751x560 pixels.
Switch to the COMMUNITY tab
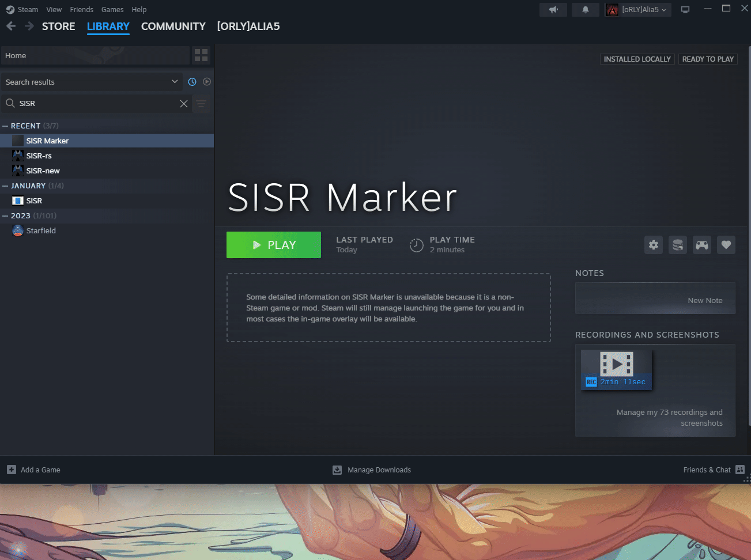[173, 27]
